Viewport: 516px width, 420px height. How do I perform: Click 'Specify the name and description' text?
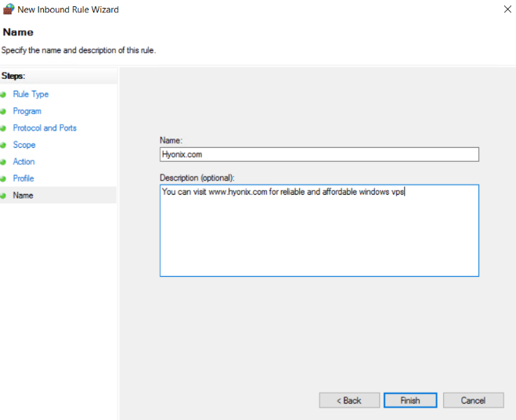tap(78, 50)
